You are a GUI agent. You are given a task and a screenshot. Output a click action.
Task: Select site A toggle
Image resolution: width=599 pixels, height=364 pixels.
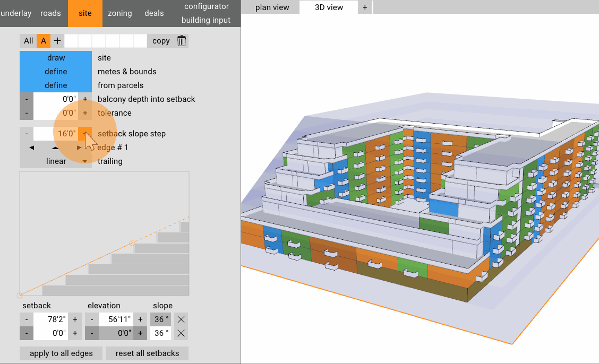pyautogui.click(x=44, y=41)
